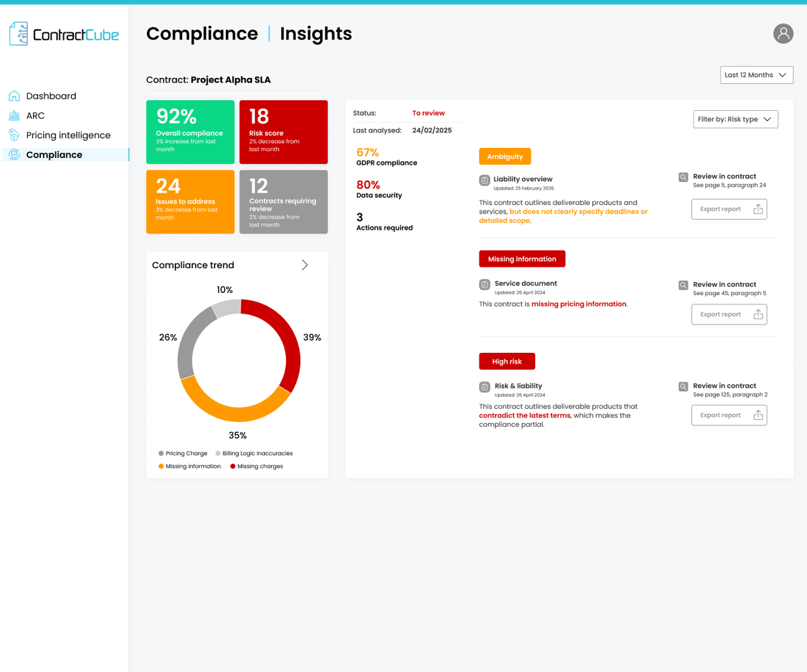The height and width of the screenshot is (672, 807).
Task: Switch to the Compliance header tab
Action: pos(202,34)
